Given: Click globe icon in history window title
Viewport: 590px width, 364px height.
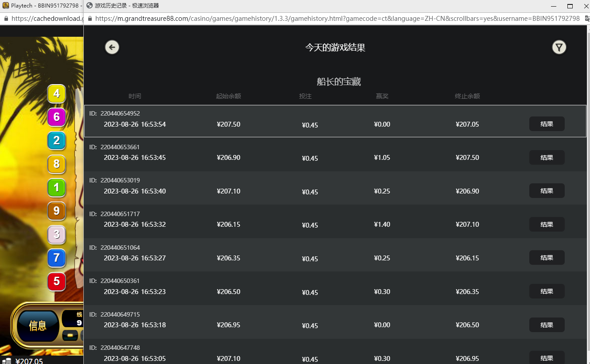Looking at the screenshot, I should point(90,6).
